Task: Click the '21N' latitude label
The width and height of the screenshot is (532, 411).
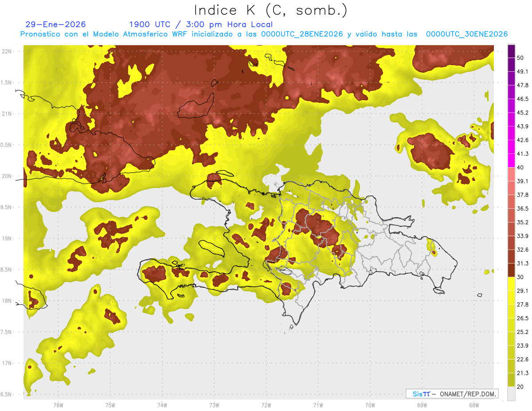Action: pyautogui.click(x=7, y=114)
